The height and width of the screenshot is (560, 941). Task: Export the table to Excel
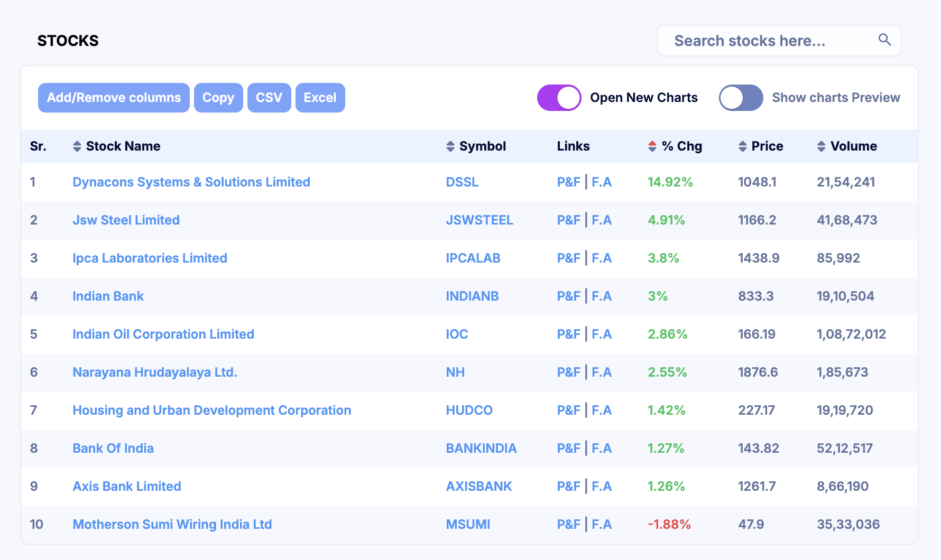pyautogui.click(x=320, y=98)
